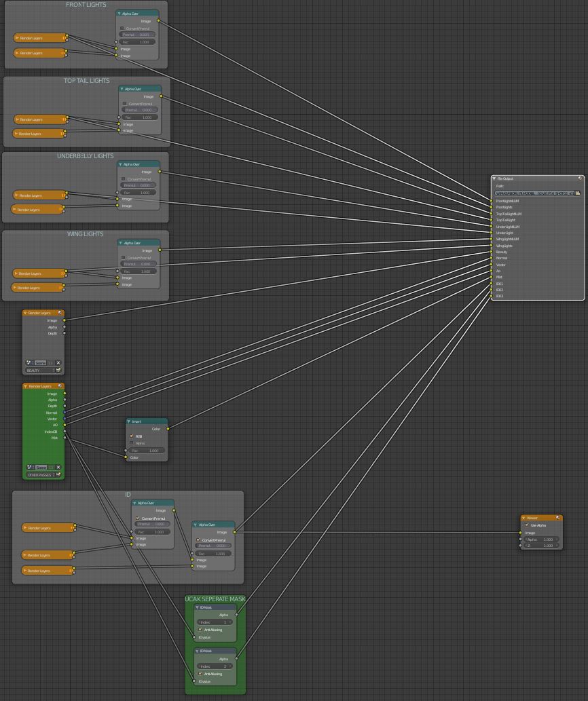Screen dimensions: 588x701
Task: Uncheck RGB on the Invert node
Action: pos(132,436)
